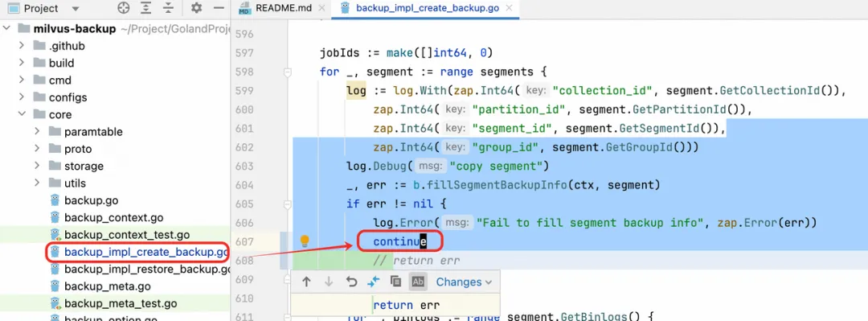The image size is (868, 321).
Task: Open backup_impl_restore_backup.go file
Action: 147,270
